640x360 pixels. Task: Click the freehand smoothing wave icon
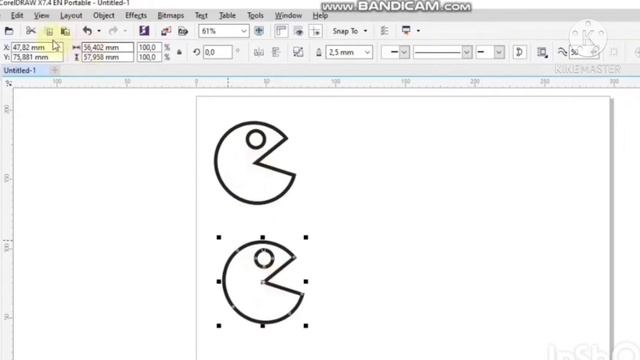[562, 52]
